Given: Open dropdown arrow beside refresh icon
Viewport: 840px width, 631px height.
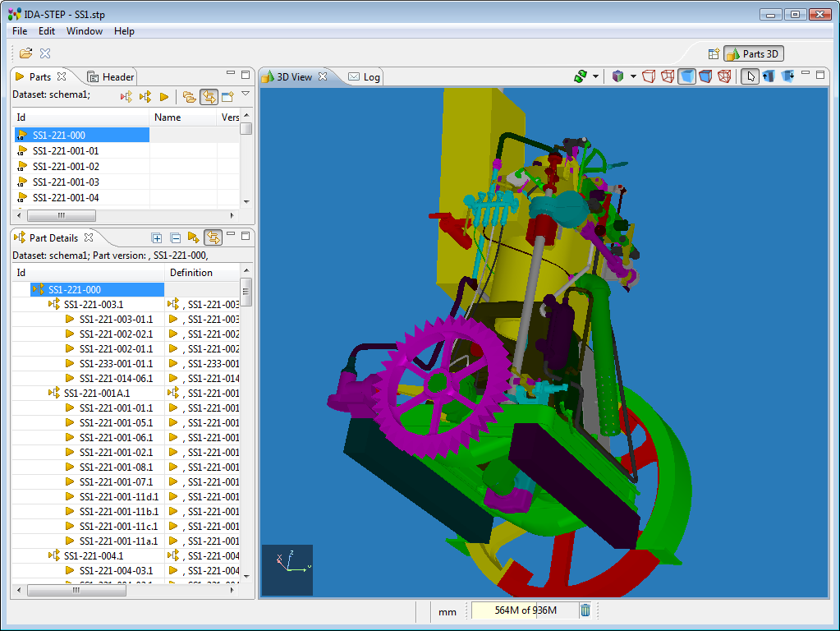Looking at the screenshot, I should tap(595, 76).
